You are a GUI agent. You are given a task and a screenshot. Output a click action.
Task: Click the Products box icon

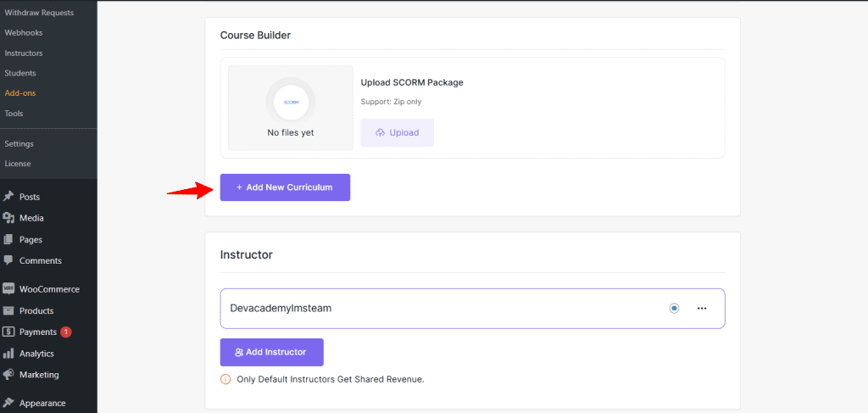pos(8,311)
